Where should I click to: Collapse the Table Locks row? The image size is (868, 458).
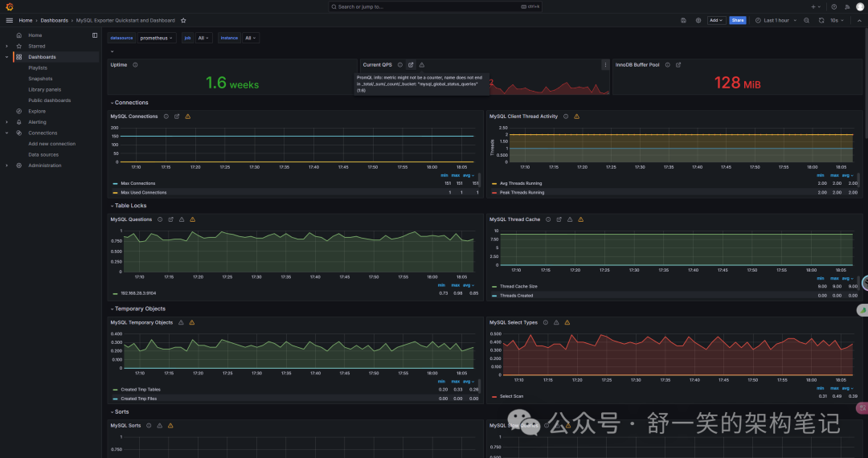click(x=129, y=205)
